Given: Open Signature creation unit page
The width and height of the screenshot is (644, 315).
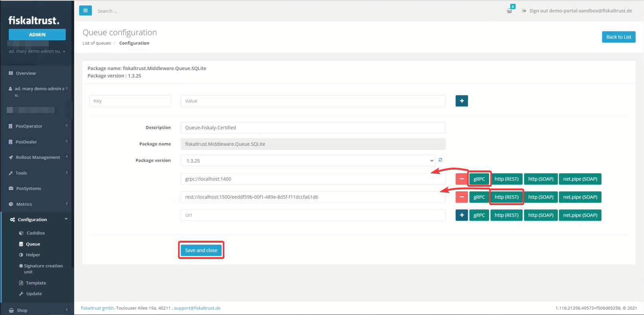Looking at the screenshot, I should [43, 269].
